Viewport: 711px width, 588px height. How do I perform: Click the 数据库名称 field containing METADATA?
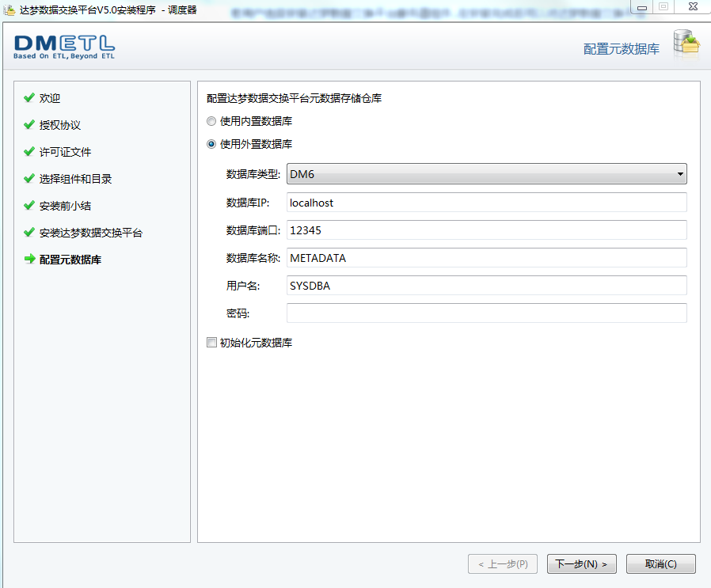click(487, 257)
